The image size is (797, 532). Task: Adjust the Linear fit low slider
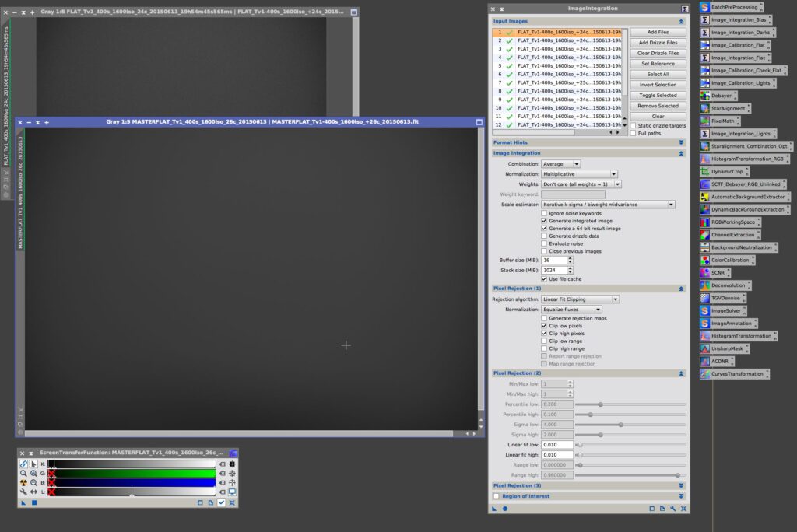[630, 445]
